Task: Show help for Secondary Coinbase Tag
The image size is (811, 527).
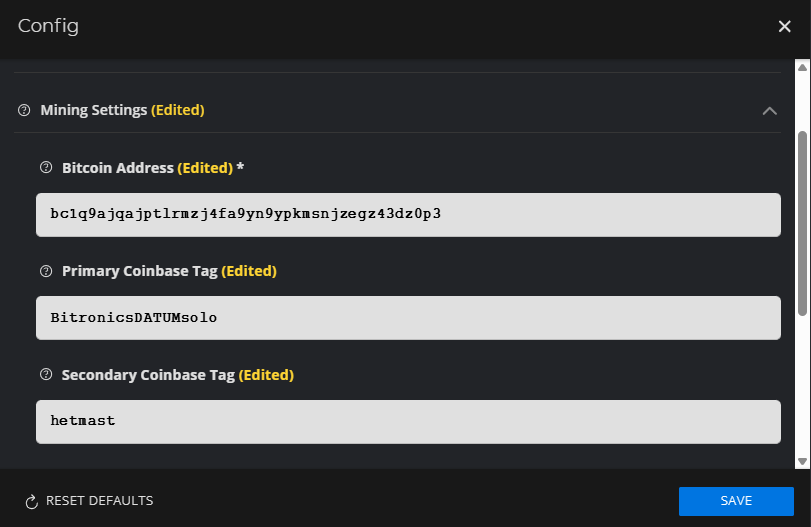Action: click(45, 375)
